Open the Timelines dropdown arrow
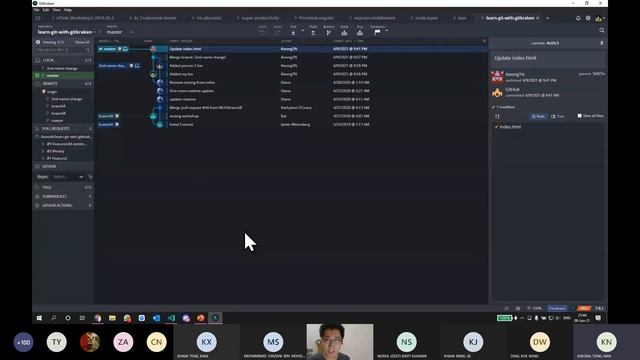This screenshot has height=360, width=640. 387,31
